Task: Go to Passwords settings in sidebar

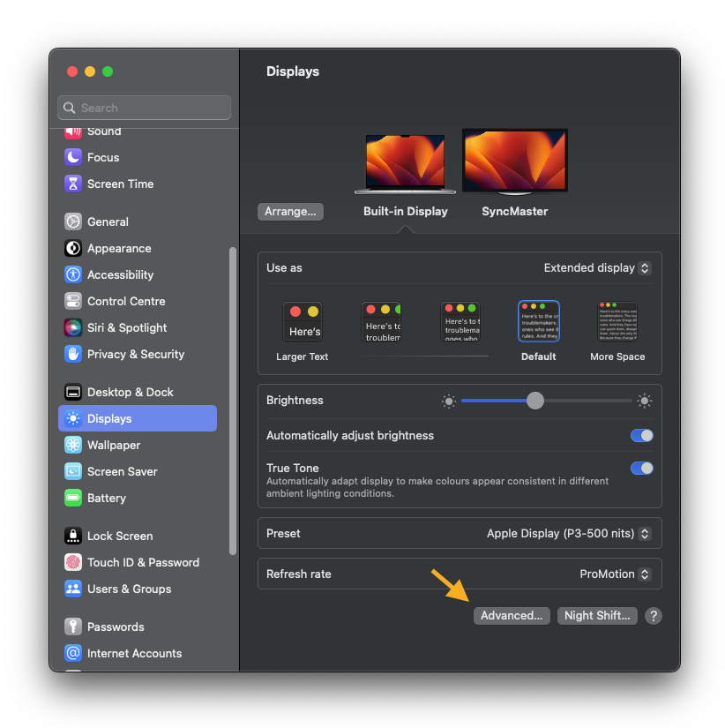Action: coord(138,627)
